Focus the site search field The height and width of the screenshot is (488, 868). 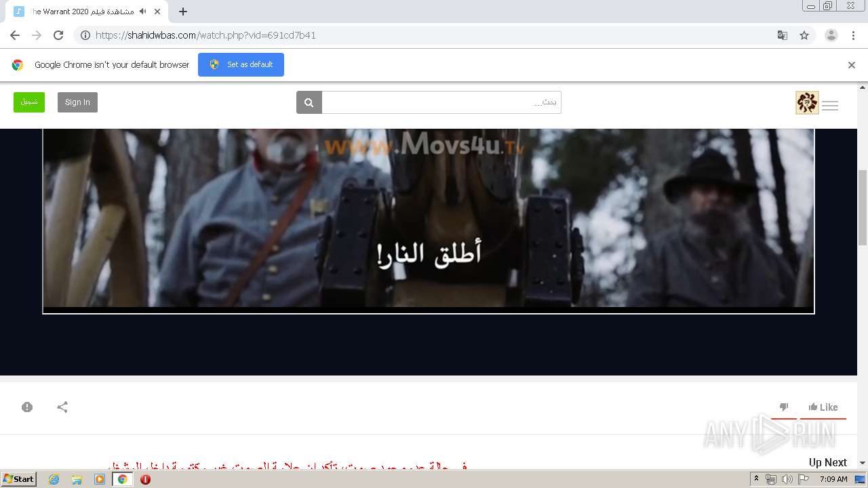click(441, 102)
